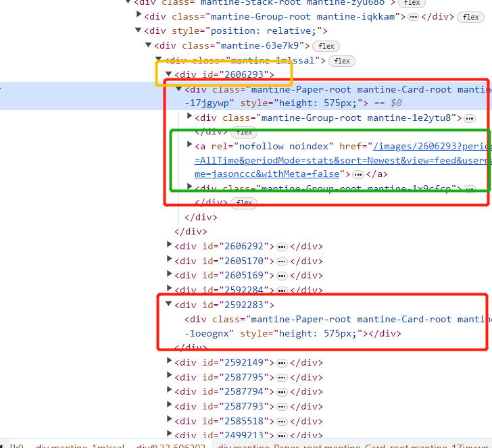Click ellipsis in div id 2585518 row
The width and height of the screenshot is (492, 448).
pos(282,421)
